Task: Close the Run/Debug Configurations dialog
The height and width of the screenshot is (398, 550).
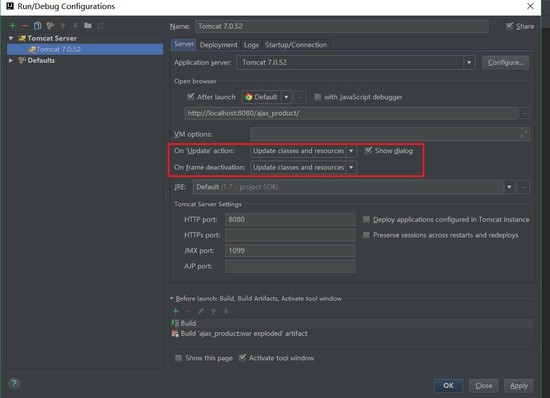Action: [x=530, y=6]
